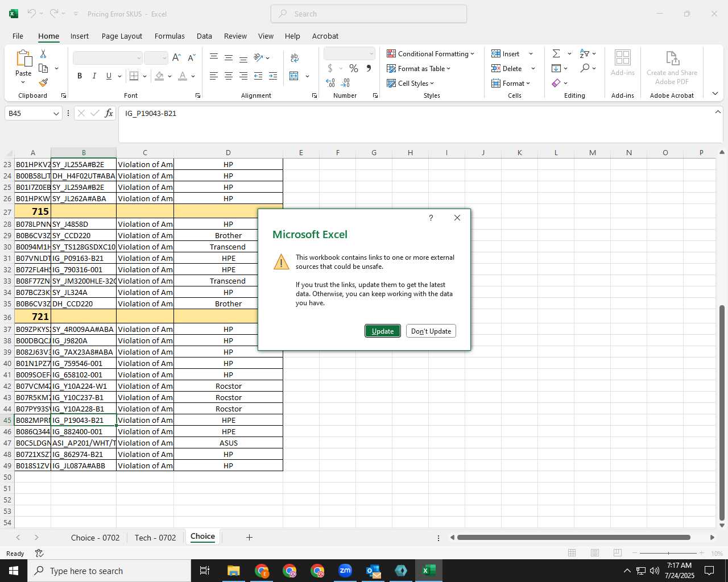The height and width of the screenshot is (582, 728).
Task: Add a new sheet with plus button
Action: [249, 537]
